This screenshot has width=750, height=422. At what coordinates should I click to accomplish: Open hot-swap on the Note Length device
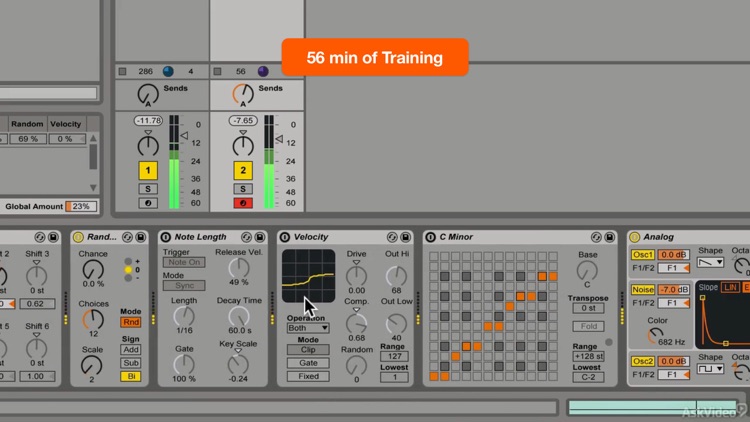[246, 237]
